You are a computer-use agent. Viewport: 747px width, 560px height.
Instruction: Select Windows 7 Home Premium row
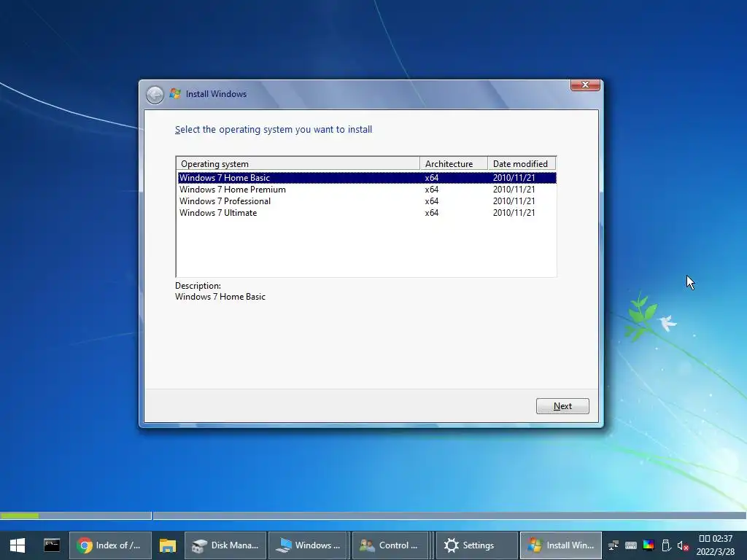tap(367, 190)
